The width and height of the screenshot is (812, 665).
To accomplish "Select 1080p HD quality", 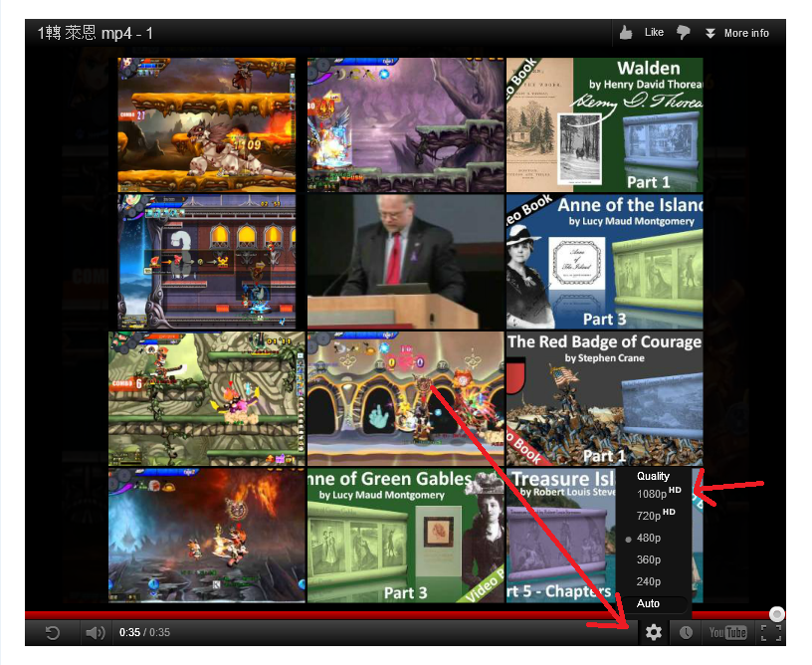I will click(658, 493).
